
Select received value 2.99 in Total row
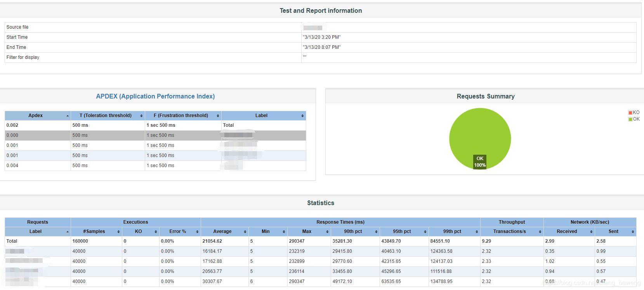(x=550, y=241)
